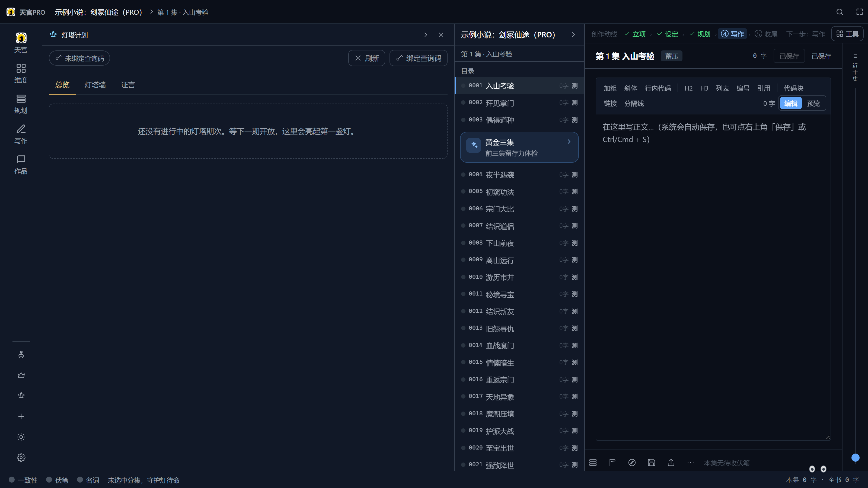Screen dimensions: 868x488
Task: Switch editor to 预览 mode
Action: (x=813, y=103)
